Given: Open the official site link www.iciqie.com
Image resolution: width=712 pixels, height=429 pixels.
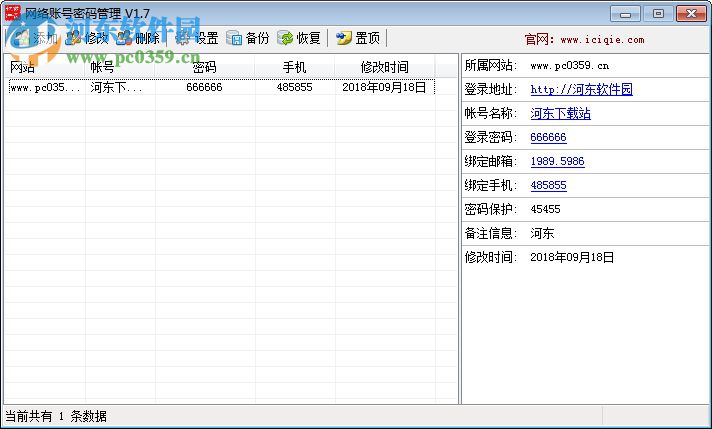Looking at the screenshot, I should pos(602,39).
